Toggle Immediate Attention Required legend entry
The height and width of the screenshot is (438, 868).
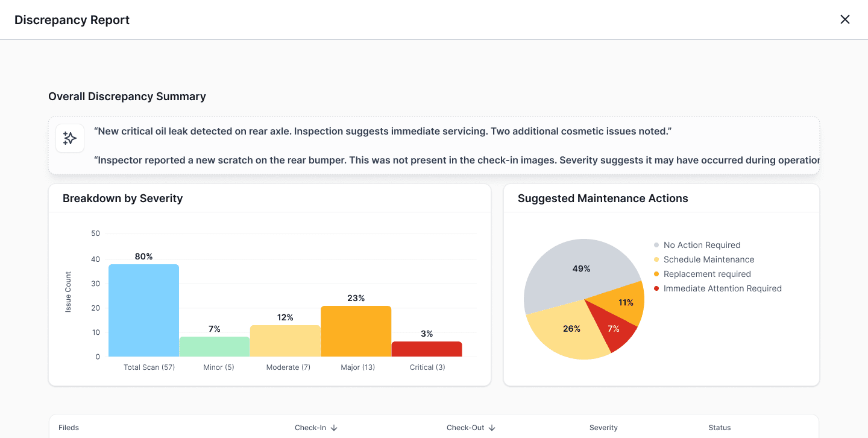(x=717, y=288)
